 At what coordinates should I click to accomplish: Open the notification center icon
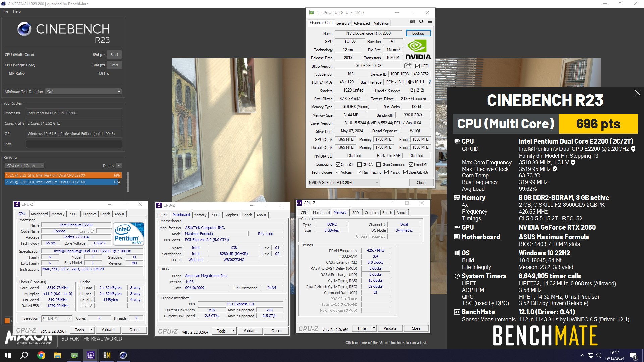(634, 355)
